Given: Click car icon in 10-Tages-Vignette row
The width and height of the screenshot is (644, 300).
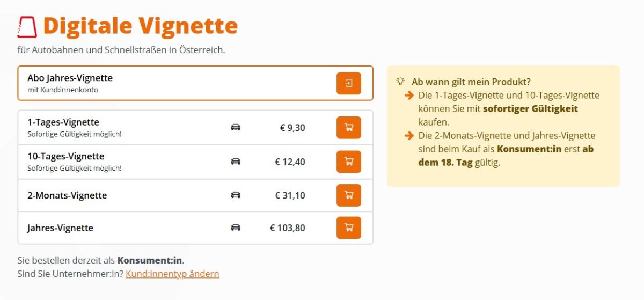Looking at the screenshot, I should click(236, 162).
